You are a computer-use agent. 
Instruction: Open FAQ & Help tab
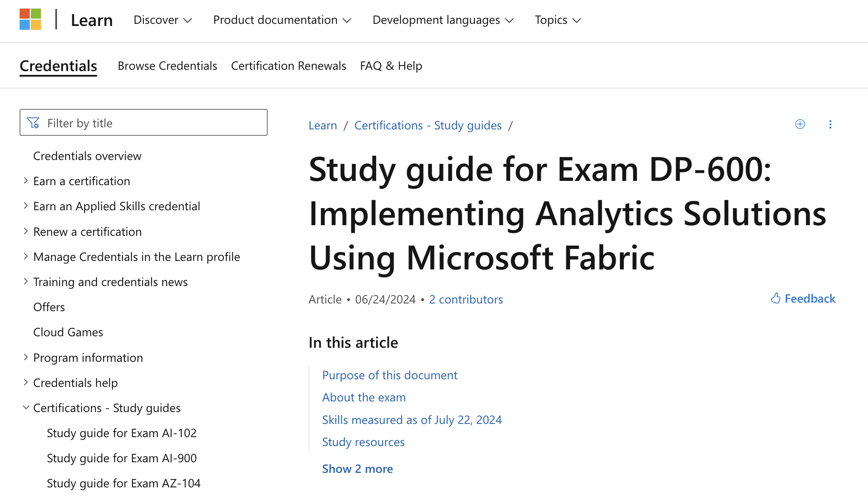pyautogui.click(x=391, y=66)
